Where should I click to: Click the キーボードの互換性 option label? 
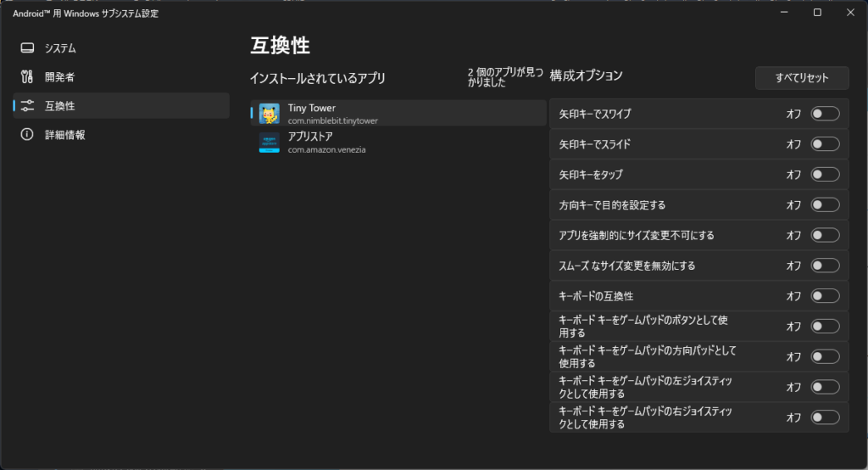(x=596, y=296)
